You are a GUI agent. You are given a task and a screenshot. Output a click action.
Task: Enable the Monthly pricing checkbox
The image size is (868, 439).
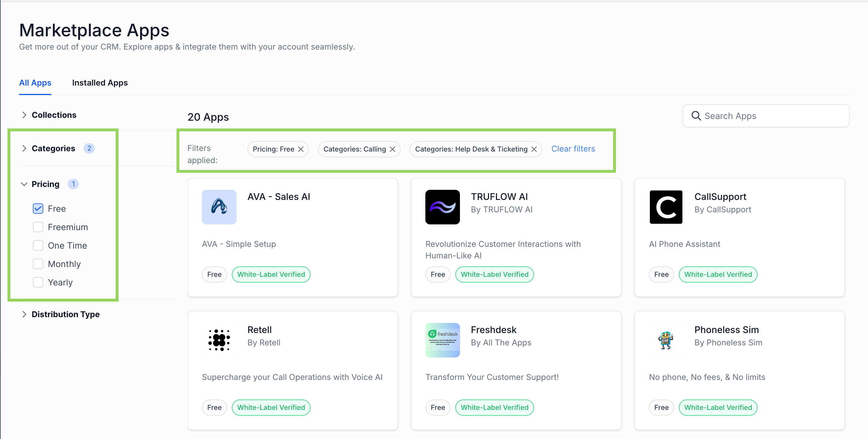click(x=38, y=264)
